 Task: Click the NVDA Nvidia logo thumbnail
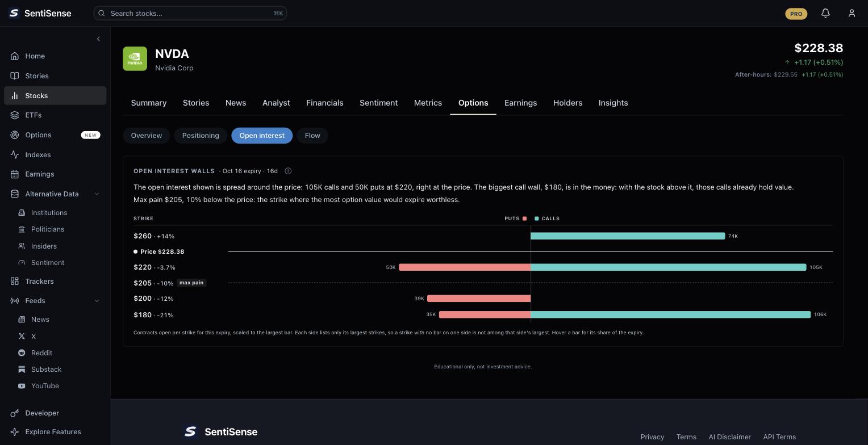(135, 59)
